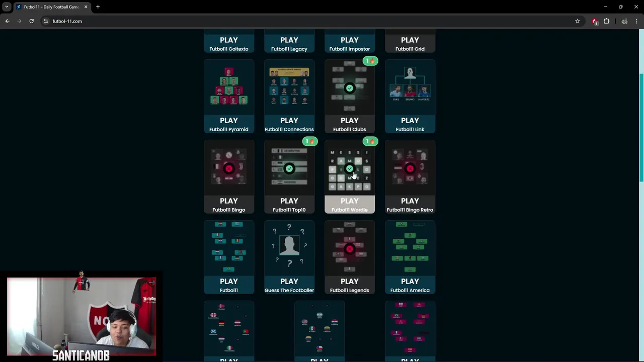Click the green checkmark on Futbol11 Clubs
The image size is (644, 362).
(350, 88)
